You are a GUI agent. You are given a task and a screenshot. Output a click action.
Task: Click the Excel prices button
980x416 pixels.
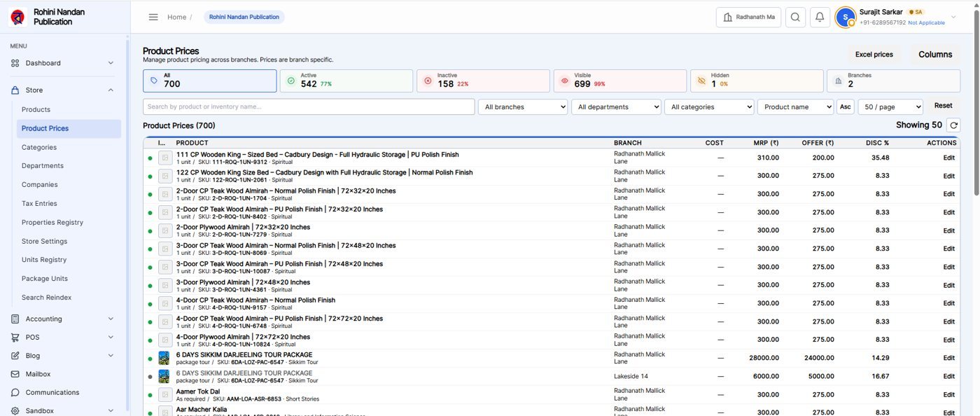coord(874,55)
